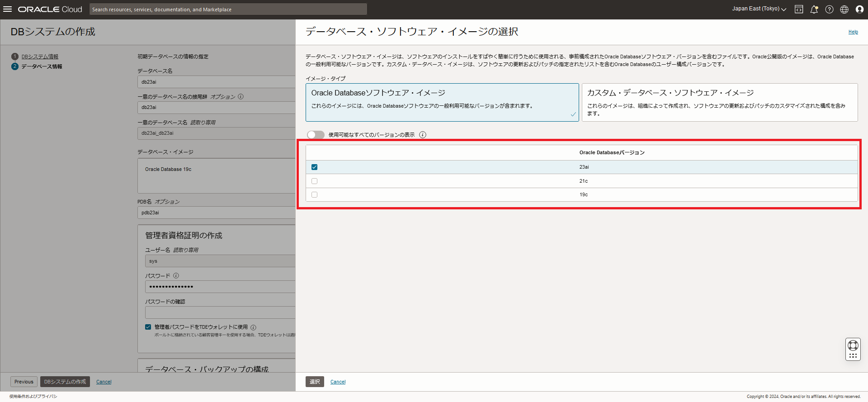Uncheck the 23ai version checkbox
The height and width of the screenshot is (402, 868).
[315, 167]
